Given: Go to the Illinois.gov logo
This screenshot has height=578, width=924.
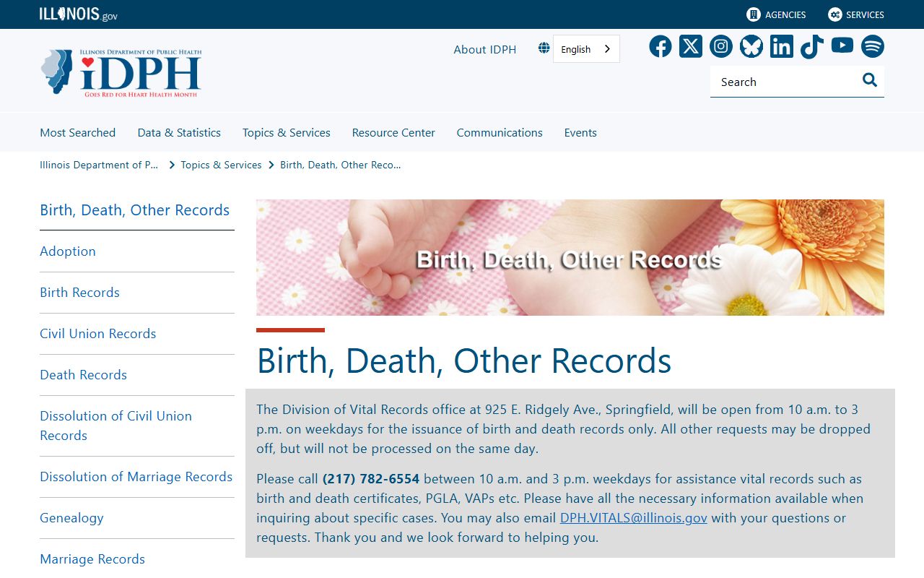Looking at the screenshot, I should 78,14.
